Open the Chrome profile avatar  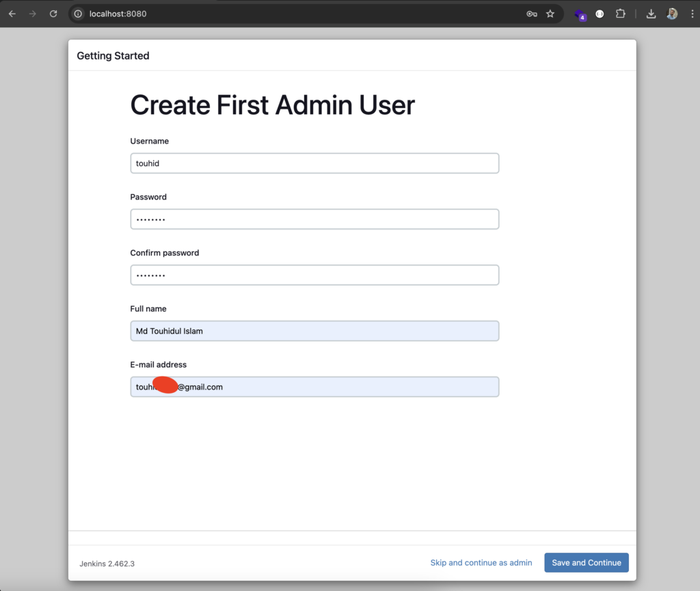[672, 14]
